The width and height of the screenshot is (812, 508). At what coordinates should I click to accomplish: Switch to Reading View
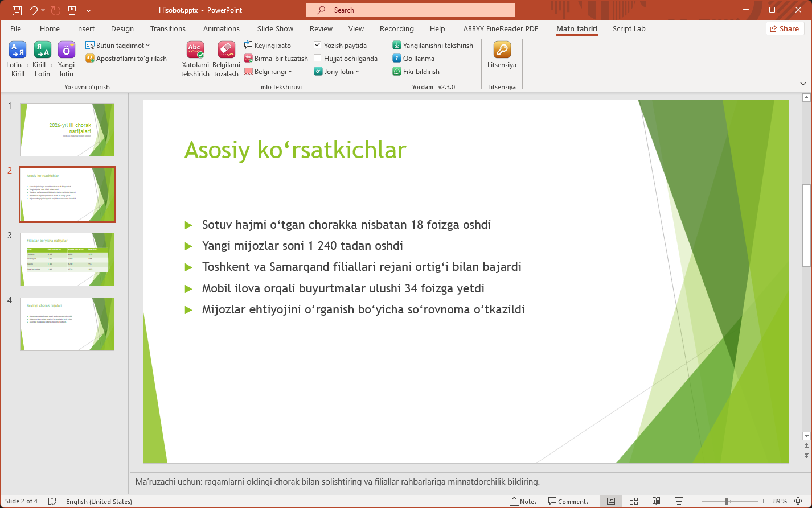pyautogui.click(x=657, y=501)
